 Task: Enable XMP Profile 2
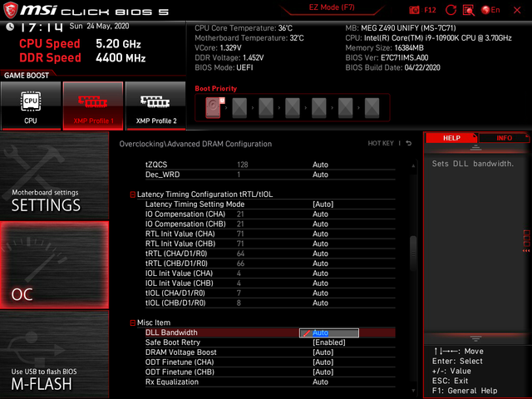(x=155, y=106)
